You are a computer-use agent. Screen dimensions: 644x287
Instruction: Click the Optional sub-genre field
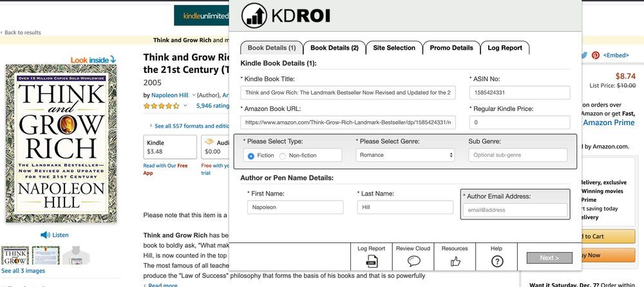pyautogui.click(x=518, y=155)
